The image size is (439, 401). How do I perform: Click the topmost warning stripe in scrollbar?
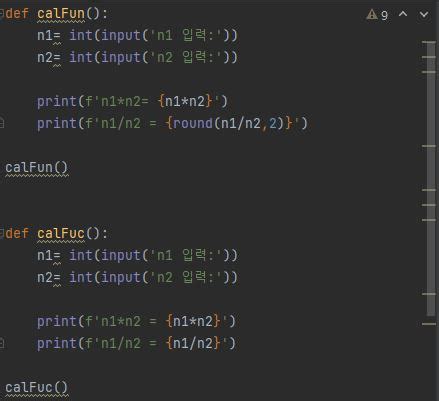point(429,42)
